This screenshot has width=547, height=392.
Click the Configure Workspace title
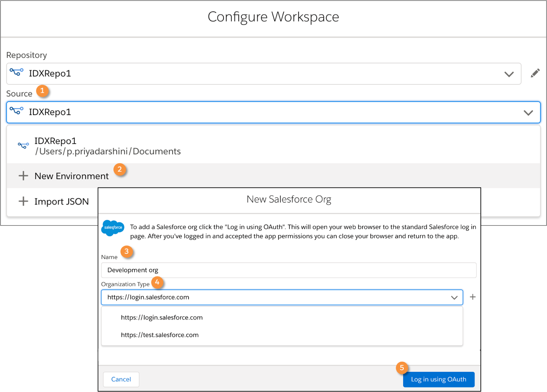pyautogui.click(x=273, y=17)
